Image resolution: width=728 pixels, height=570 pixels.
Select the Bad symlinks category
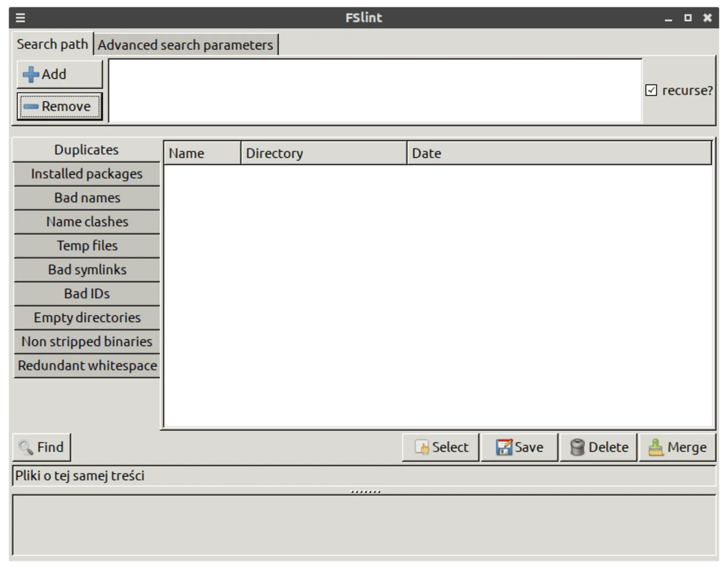87,270
